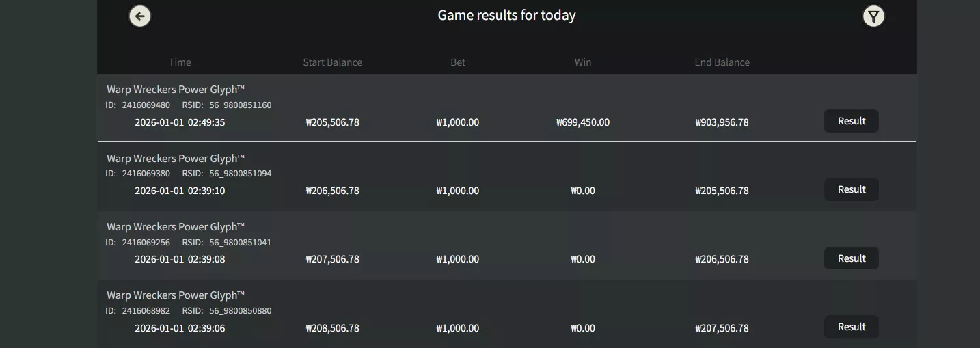Open Result for the 02:39:10 game
980x348 pixels.
852,189
